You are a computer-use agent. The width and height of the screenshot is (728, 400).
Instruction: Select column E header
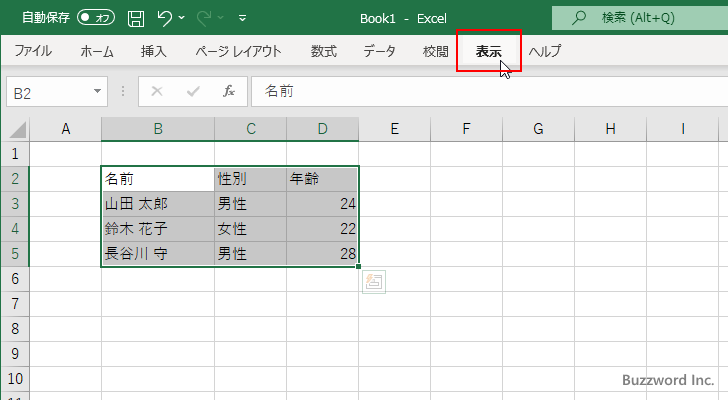395,129
